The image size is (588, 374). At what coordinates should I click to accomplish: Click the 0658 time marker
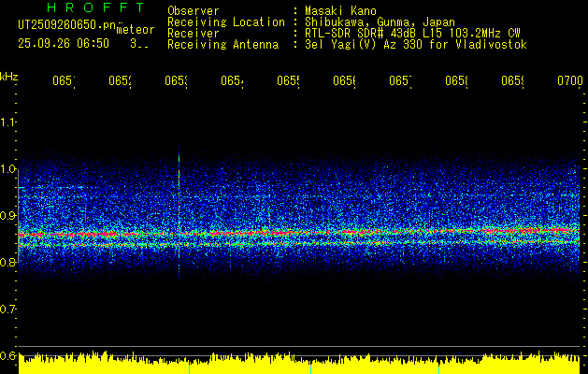click(457, 80)
